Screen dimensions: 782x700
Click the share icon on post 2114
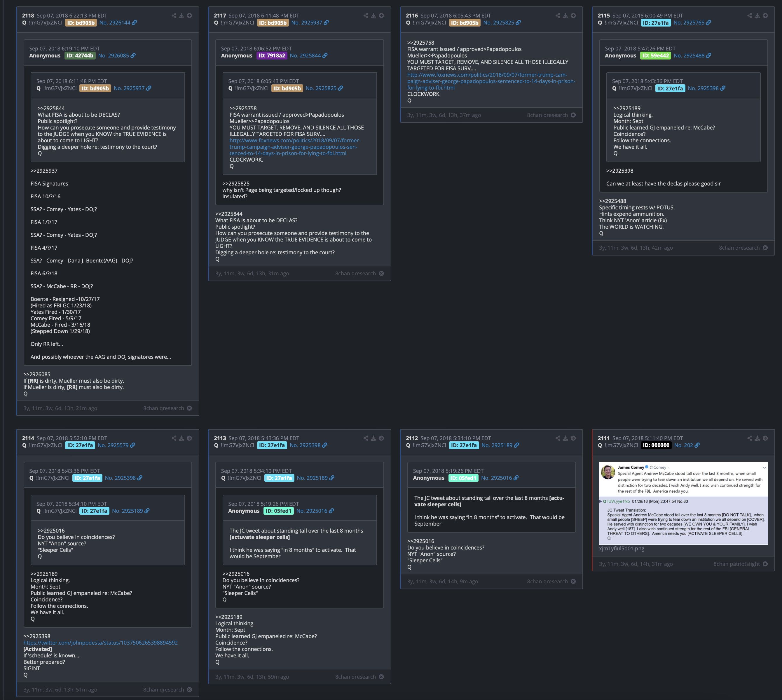pyautogui.click(x=174, y=438)
